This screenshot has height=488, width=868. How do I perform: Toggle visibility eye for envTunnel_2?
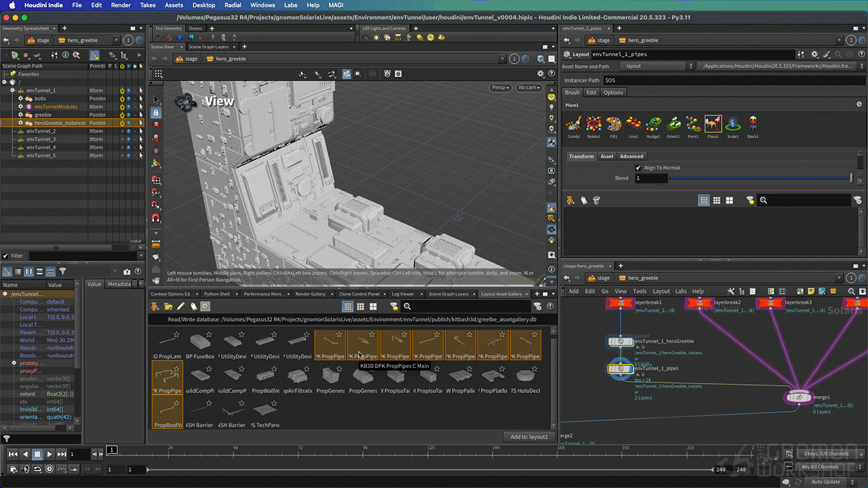click(x=128, y=131)
